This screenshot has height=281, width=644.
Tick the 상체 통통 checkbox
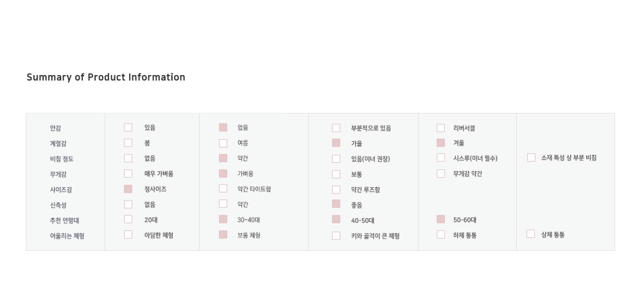[x=531, y=234]
